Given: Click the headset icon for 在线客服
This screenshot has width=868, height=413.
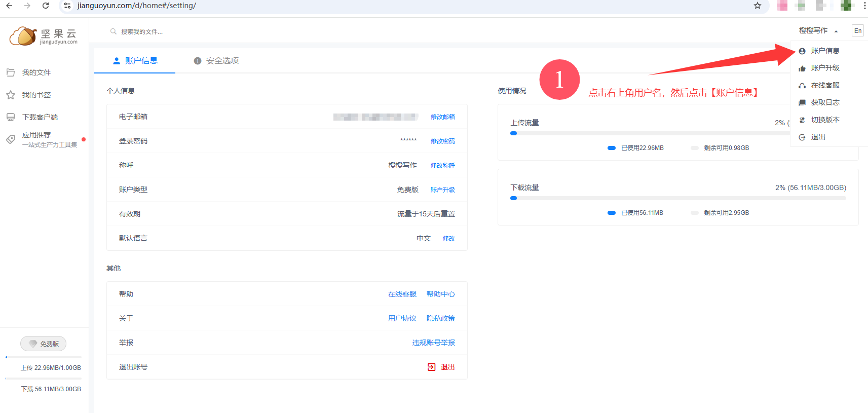Looking at the screenshot, I should [x=802, y=86].
